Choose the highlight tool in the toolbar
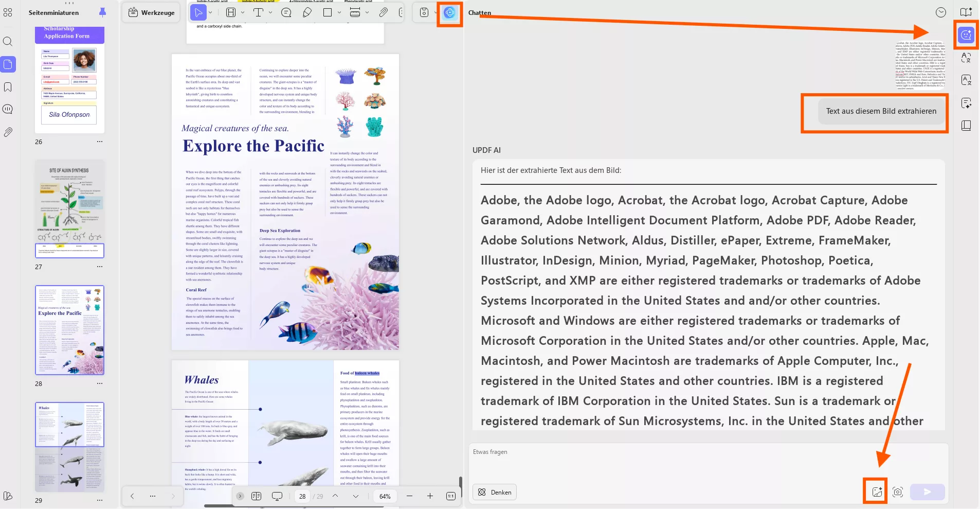Screen dimensions: 980x509 coord(231,12)
